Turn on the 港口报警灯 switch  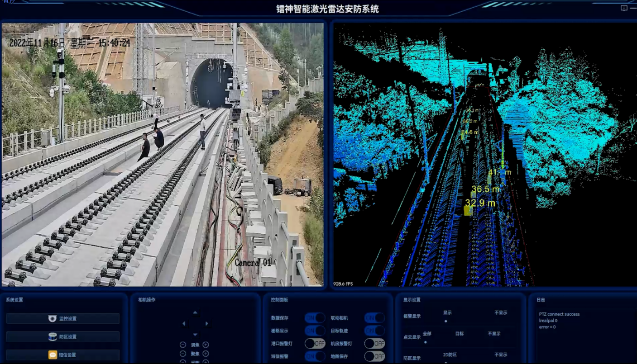point(315,343)
